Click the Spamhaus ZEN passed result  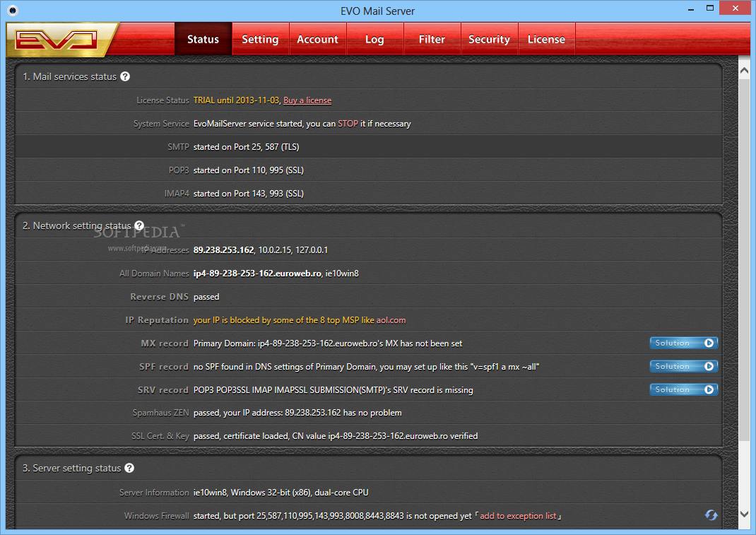click(297, 413)
